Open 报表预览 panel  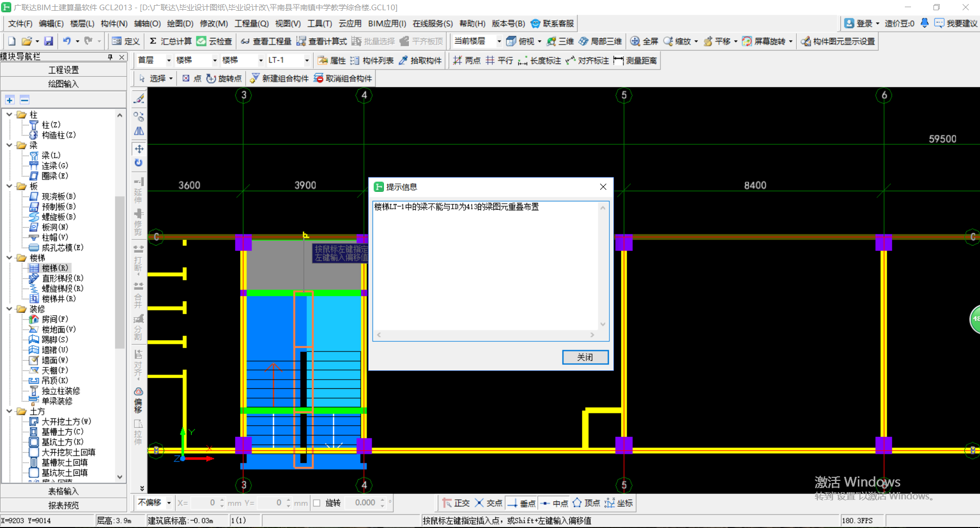pos(63,505)
